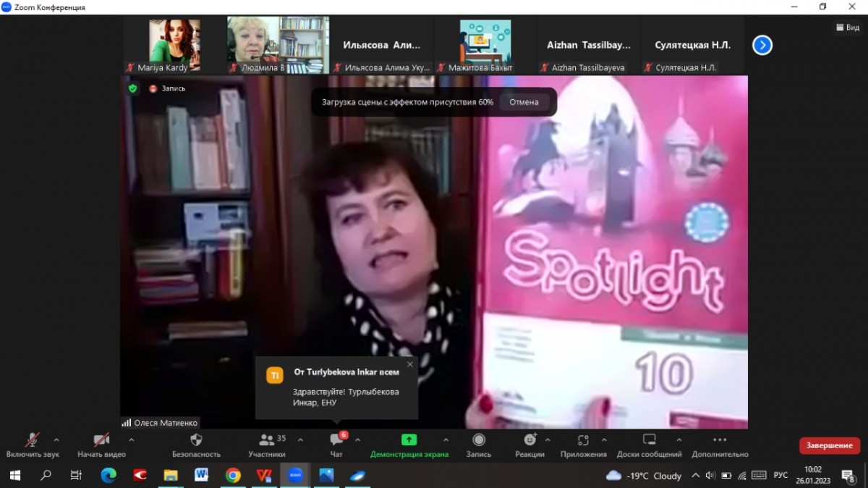Expand arrow next to Участники
This screenshot has width=868, height=488.
pos(300,439)
